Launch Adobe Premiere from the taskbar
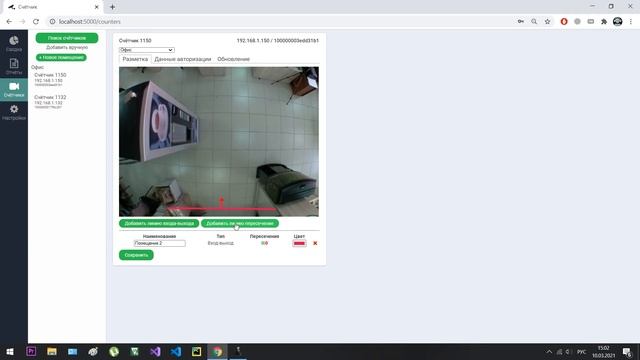 point(31,351)
